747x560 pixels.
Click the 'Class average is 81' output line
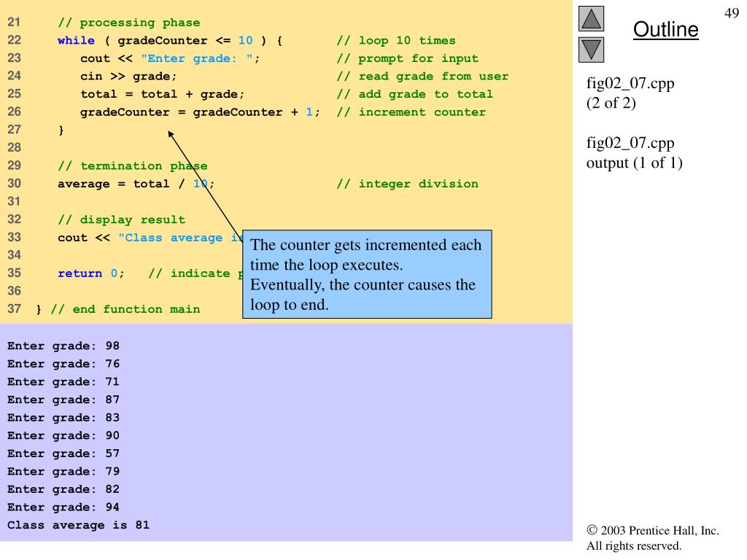point(79,525)
